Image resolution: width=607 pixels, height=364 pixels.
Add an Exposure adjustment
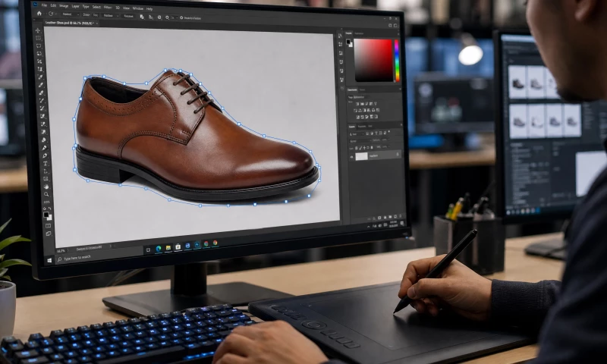coord(371,104)
